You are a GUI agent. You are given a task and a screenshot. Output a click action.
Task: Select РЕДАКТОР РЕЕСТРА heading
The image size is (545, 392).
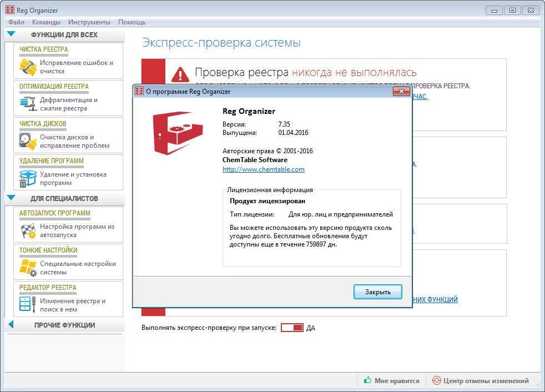(x=48, y=287)
